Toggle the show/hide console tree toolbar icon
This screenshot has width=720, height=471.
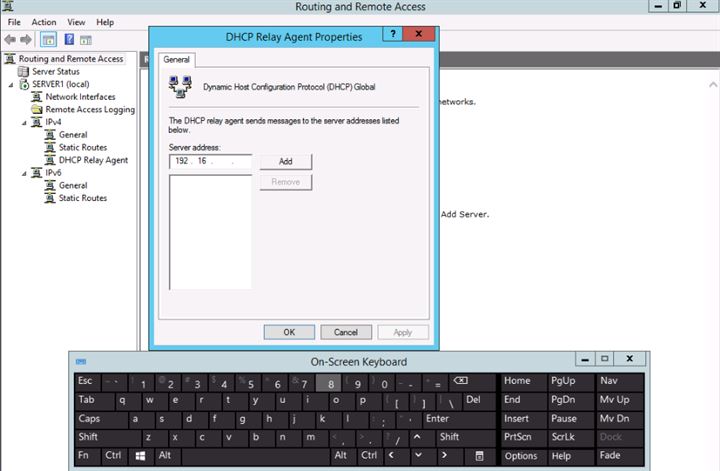(x=48, y=40)
